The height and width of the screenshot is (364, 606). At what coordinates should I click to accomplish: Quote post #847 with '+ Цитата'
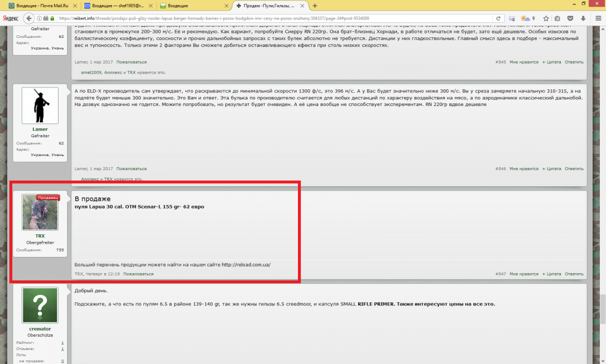[x=551, y=274]
